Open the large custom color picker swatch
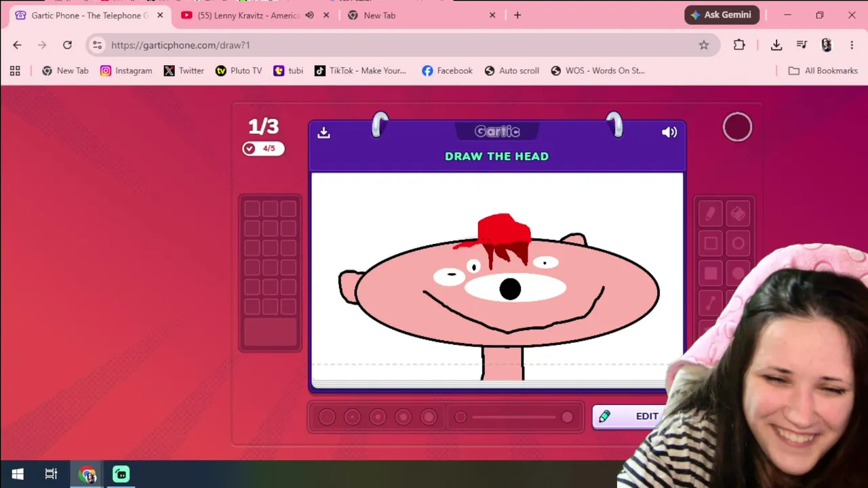The height and width of the screenshot is (488, 868). (x=270, y=333)
